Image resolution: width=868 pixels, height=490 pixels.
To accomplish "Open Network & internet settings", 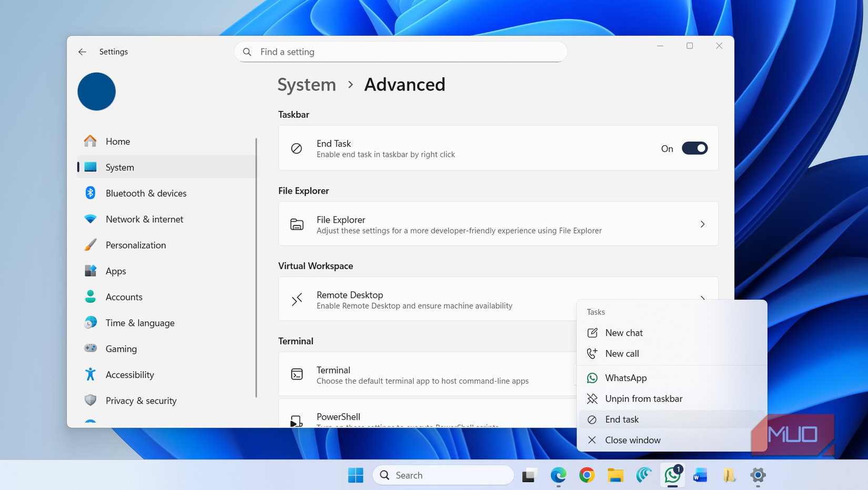I will coord(90,219).
